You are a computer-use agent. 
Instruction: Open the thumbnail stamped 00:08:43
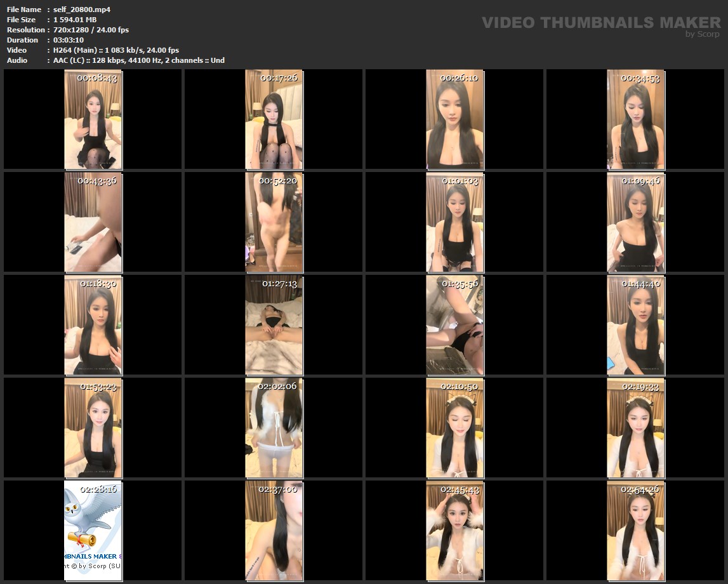93,119
